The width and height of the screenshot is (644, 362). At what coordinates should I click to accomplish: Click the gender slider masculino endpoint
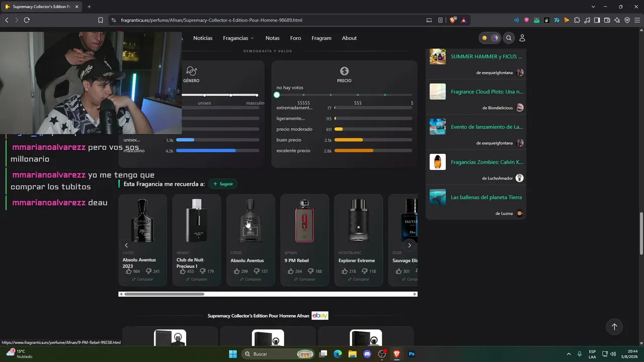click(x=257, y=95)
